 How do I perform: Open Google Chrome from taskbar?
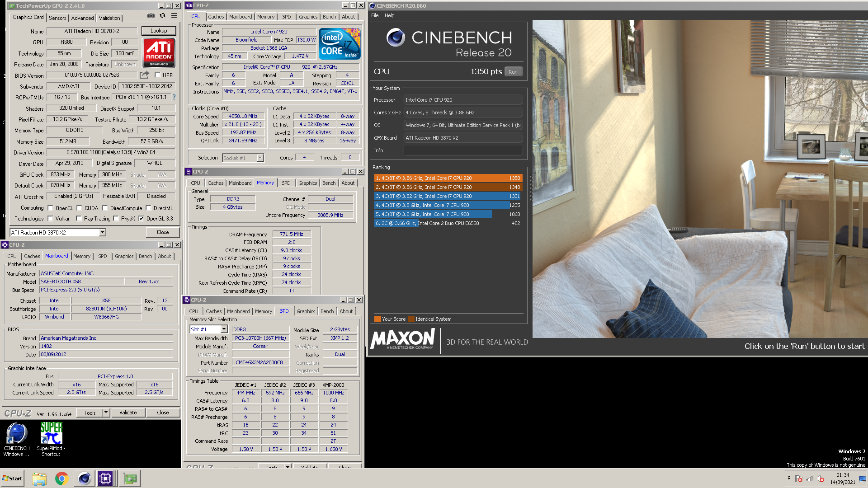(x=61, y=479)
